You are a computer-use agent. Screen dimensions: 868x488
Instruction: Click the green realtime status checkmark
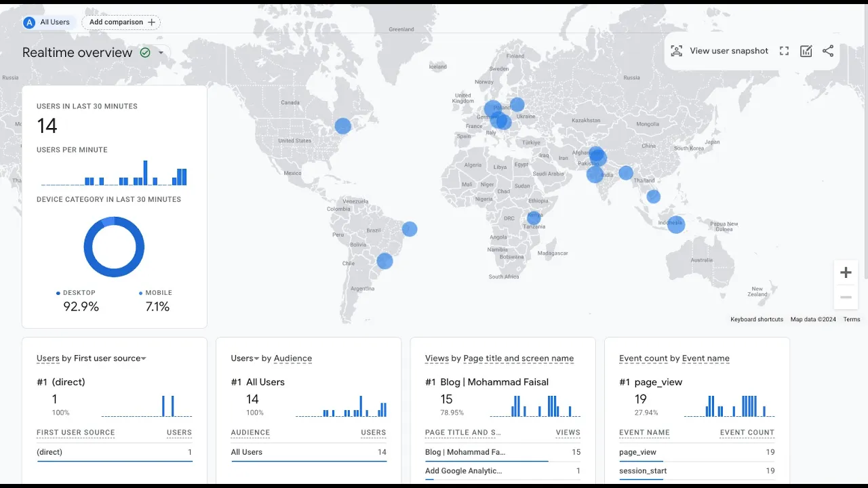(x=144, y=53)
